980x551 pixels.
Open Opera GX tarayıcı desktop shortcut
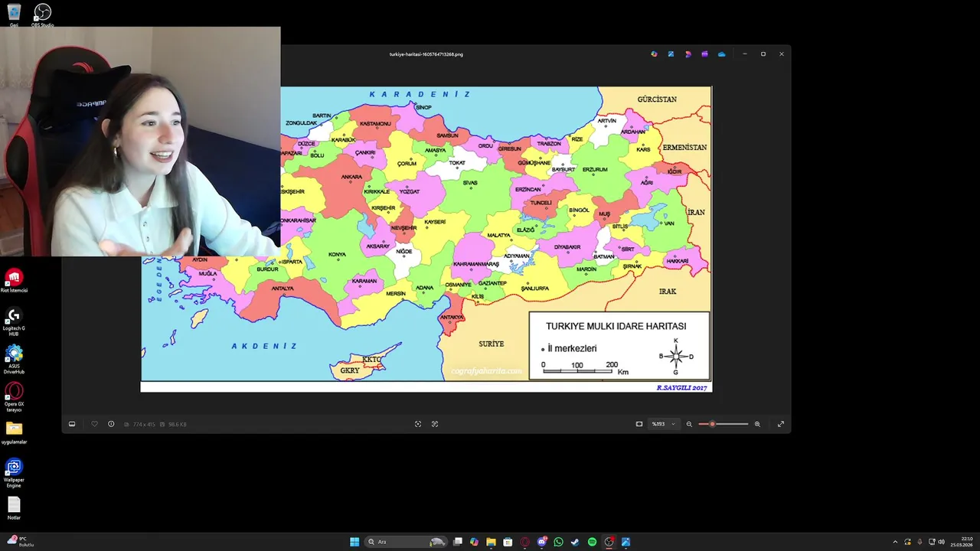click(14, 398)
